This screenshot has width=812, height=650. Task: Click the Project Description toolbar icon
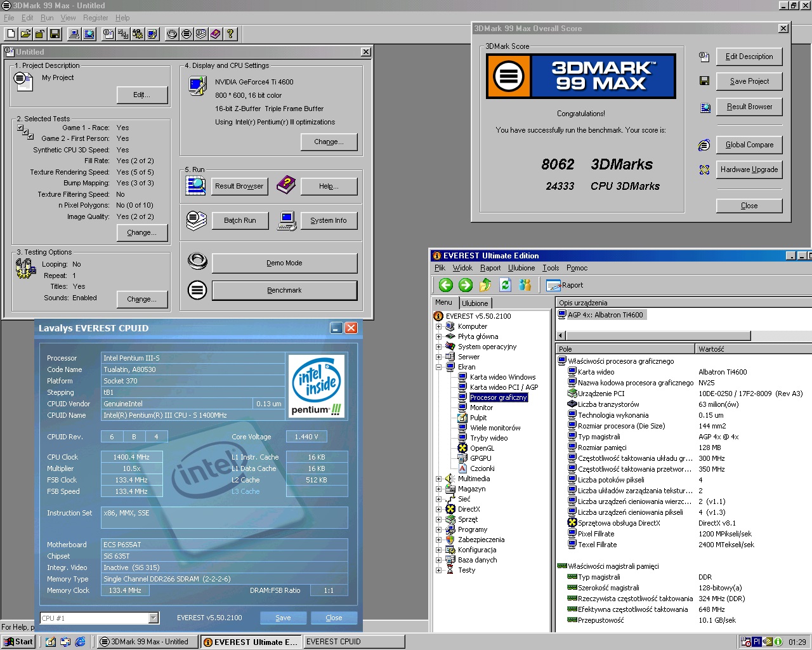tap(108, 34)
